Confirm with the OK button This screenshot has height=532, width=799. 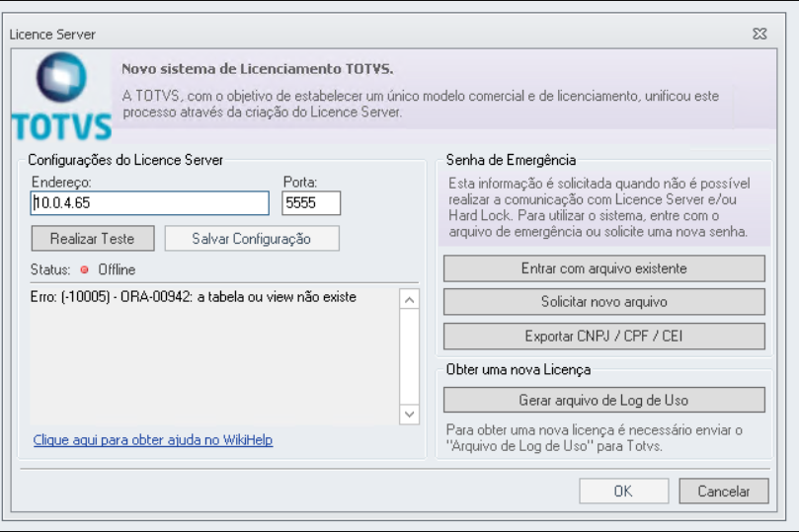[x=624, y=492]
